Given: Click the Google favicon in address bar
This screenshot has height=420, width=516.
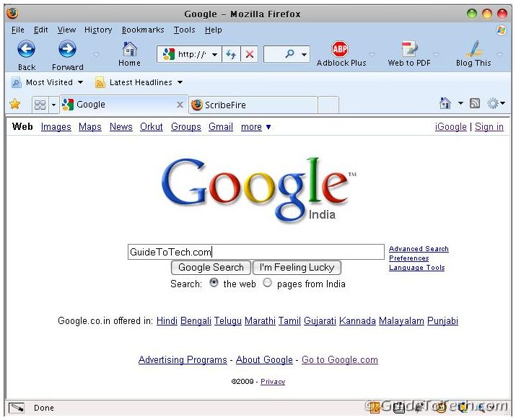Looking at the screenshot, I should tap(168, 54).
